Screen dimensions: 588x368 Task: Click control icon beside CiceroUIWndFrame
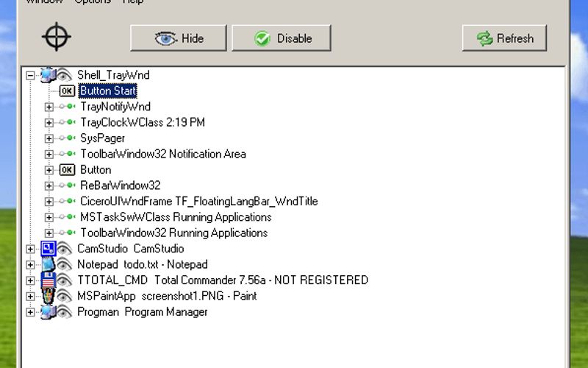tap(67, 201)
